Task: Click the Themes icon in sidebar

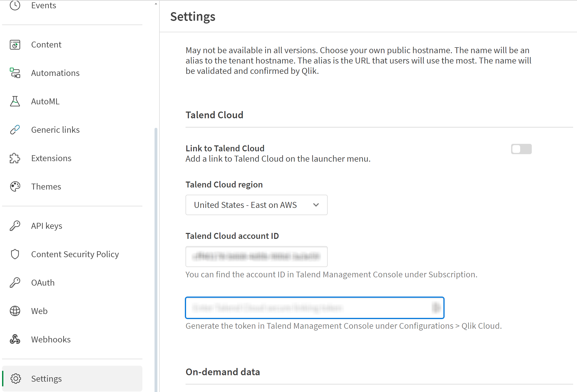Action: click(x=14, y=186)
